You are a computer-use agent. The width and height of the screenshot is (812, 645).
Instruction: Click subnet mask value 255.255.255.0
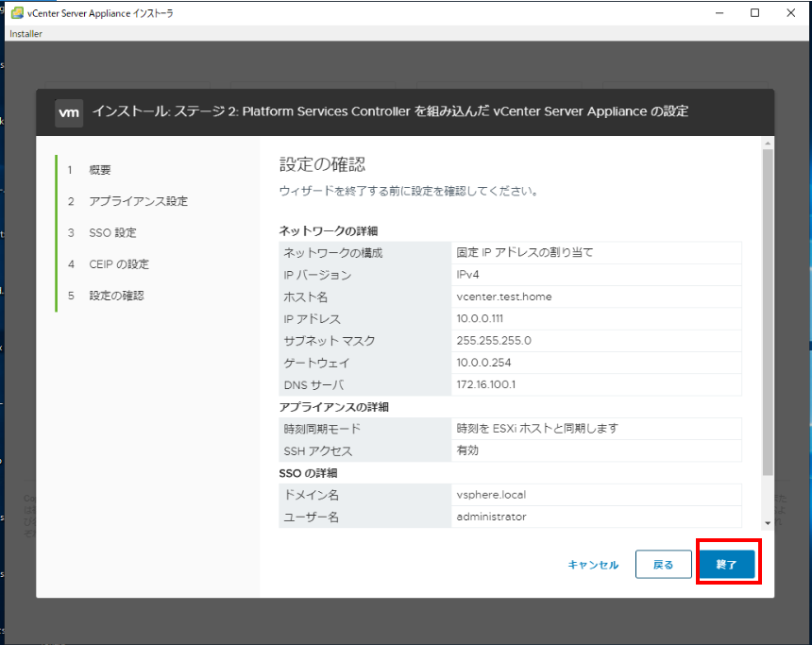(x=494, y=340)
